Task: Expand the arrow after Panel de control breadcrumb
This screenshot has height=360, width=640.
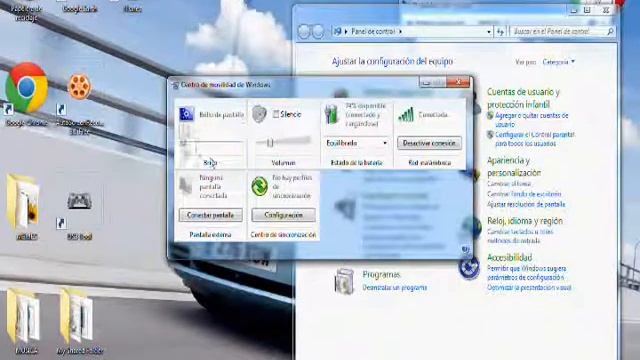Action: tap(400, 31)
